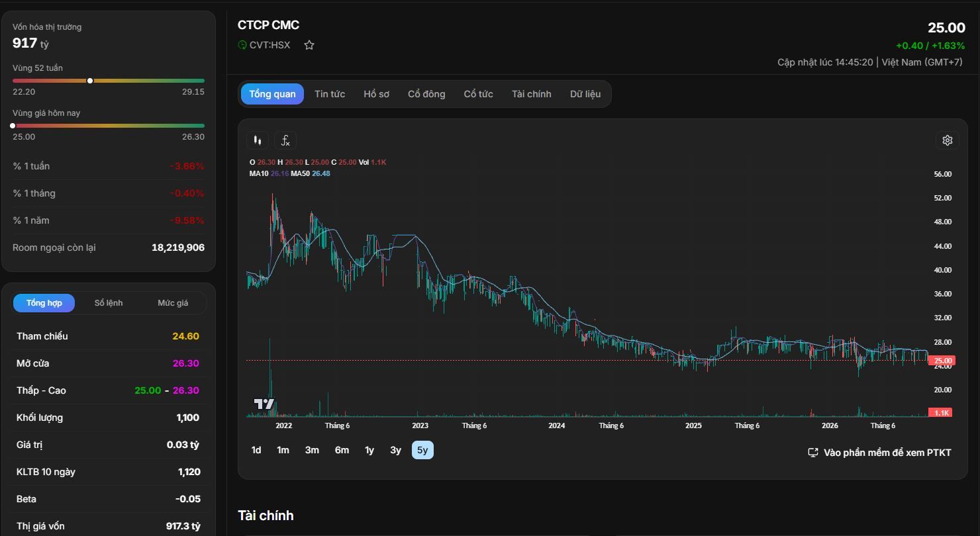This screenshot has height=536, width=980.
Task: Click the 25.00 price label on chart axis
Action: tap(941, 361)
